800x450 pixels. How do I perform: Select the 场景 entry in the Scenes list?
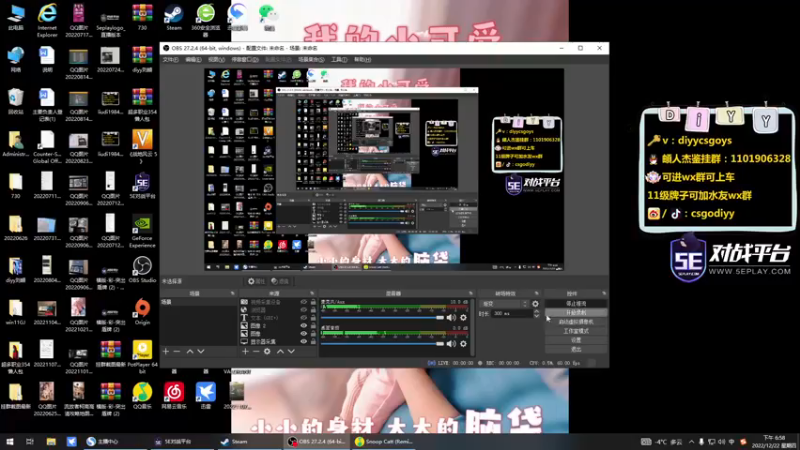[x=198, y=302]
